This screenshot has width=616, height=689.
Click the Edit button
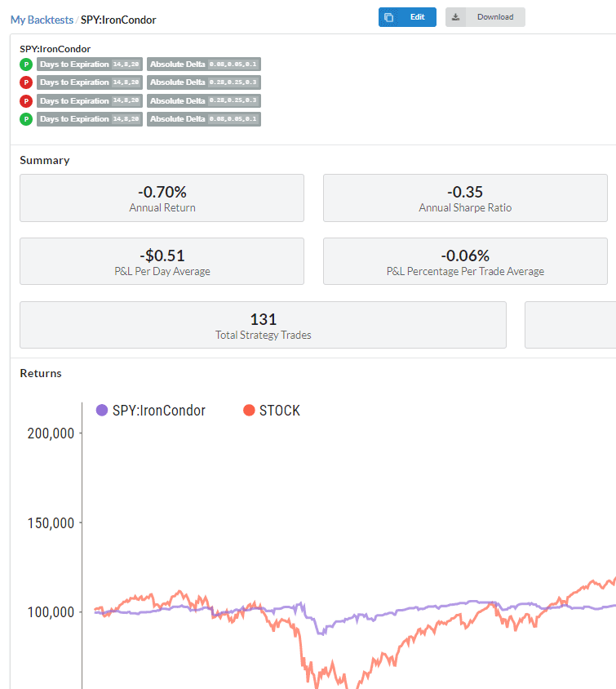coord(407,17)
